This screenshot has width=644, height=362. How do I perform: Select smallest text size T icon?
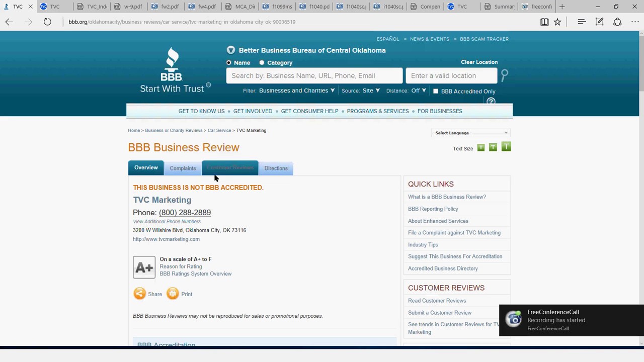(x=481, y=147)
